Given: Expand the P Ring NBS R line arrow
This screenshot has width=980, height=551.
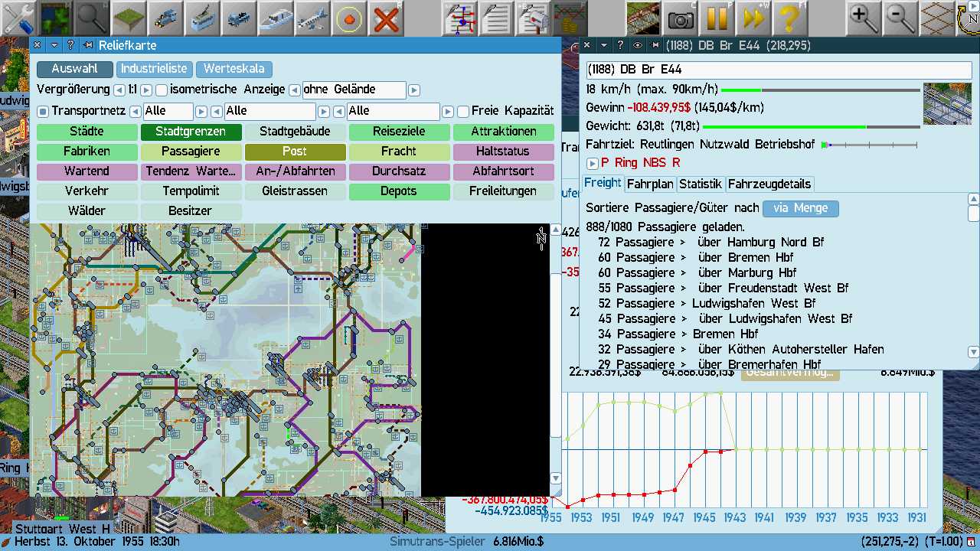Looking at the screenshot, I should point(592,163).
